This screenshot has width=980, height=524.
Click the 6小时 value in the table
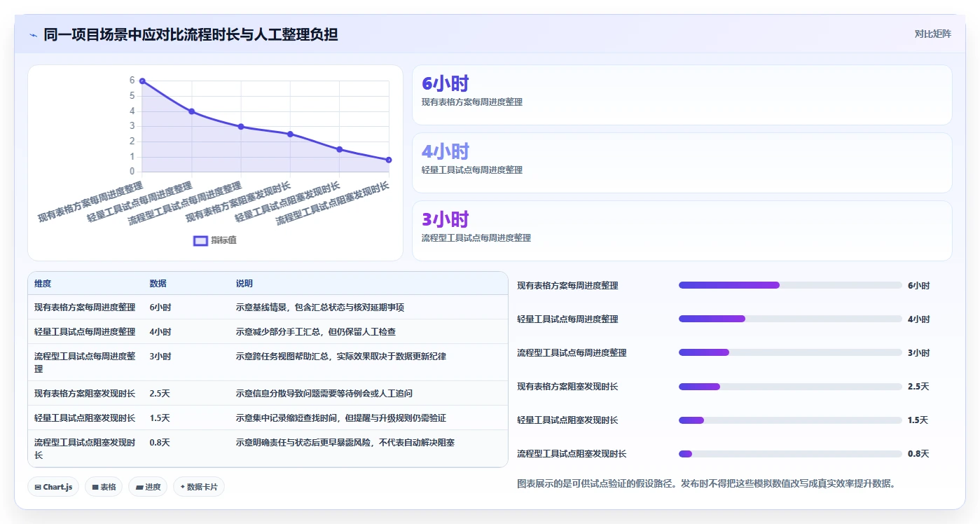click(160, 308)
